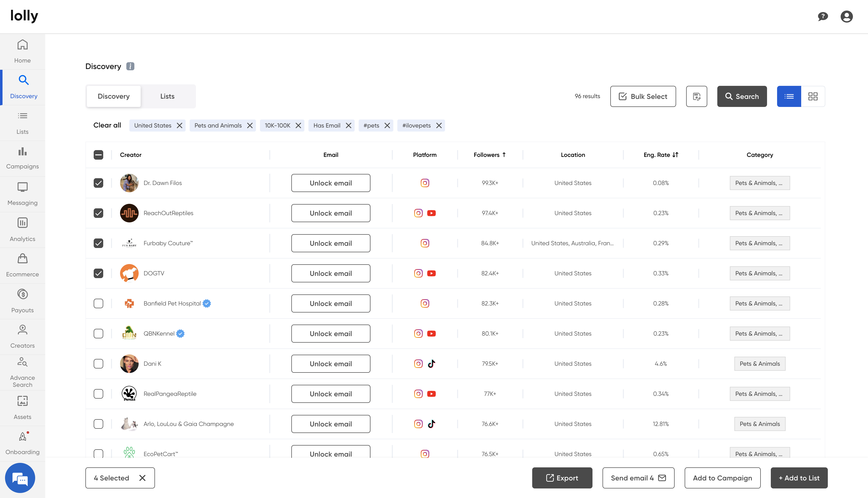Screen dimensions: 868x498
Task: Open Ecommerce in the sidebar
Action: pyautogui.click(x=23, y=265)
